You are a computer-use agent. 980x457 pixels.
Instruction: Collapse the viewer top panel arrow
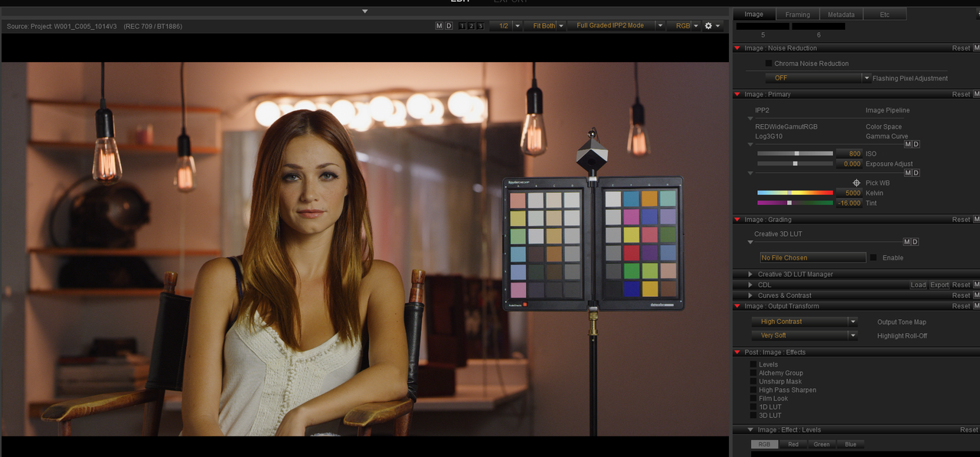click(364, 11)
